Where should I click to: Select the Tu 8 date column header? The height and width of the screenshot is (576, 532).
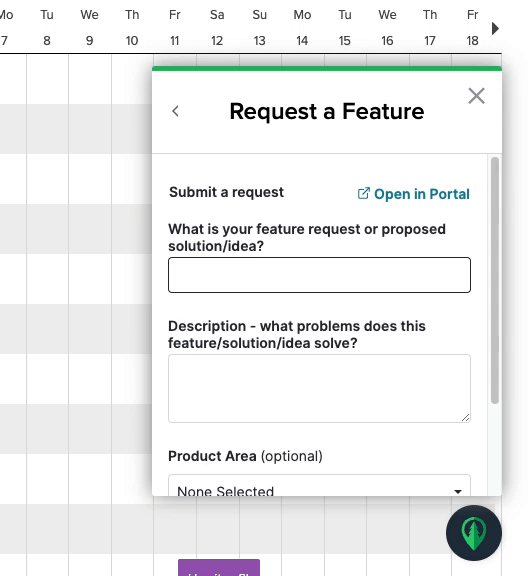pyautogui.click(x=47, y=28)
